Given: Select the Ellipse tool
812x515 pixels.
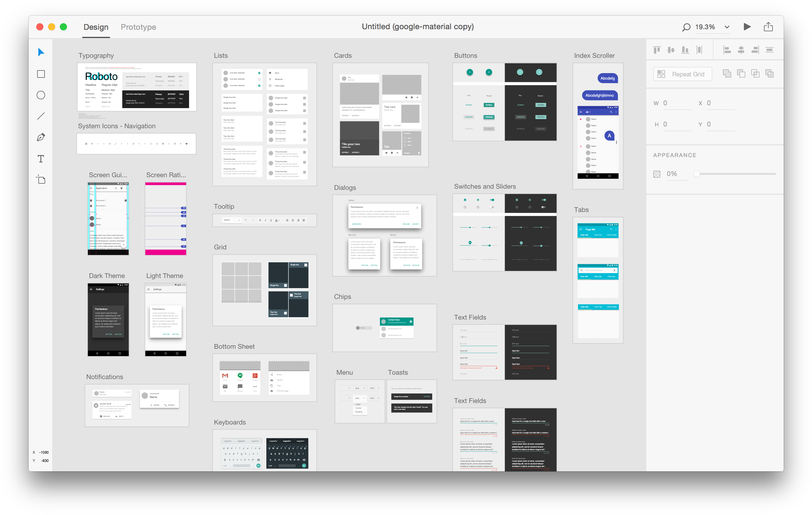Looking at the screenshot, I should pyautogui.click(x=41, y=95).
